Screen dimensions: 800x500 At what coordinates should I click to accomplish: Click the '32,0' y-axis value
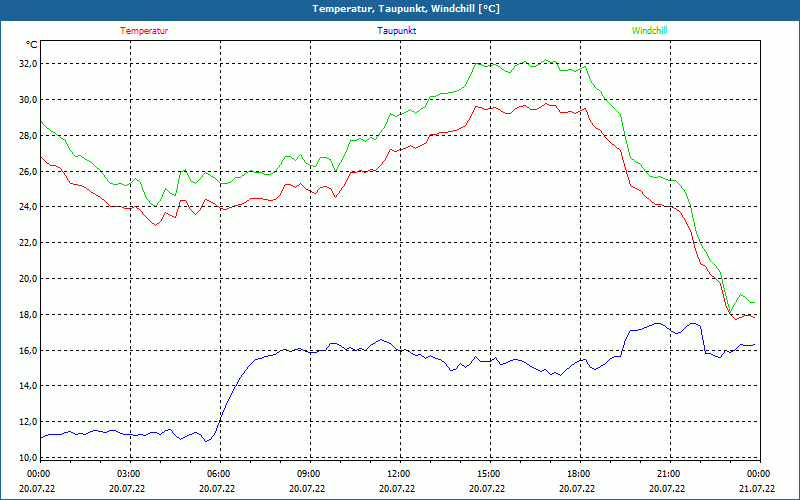(x=29, y=64)
